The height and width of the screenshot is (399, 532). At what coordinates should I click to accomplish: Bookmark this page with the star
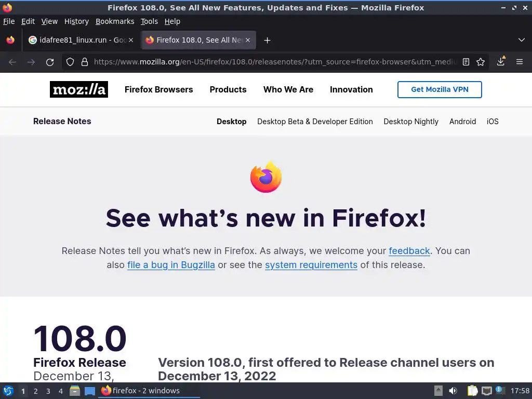click(x=481, y=62)
